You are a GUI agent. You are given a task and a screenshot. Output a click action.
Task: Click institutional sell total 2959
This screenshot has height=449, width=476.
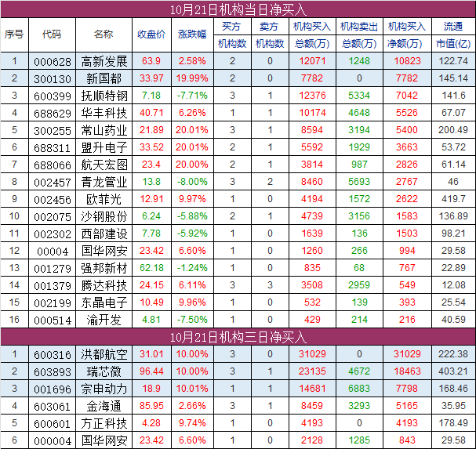359,285
